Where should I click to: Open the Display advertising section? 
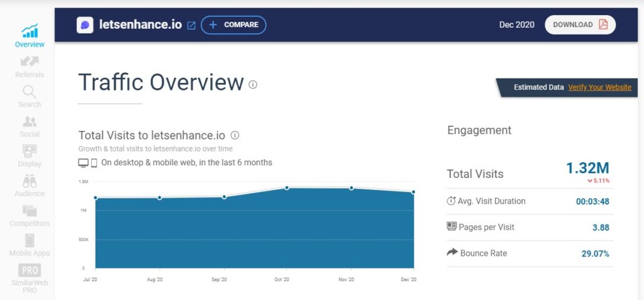coord(30,155)
